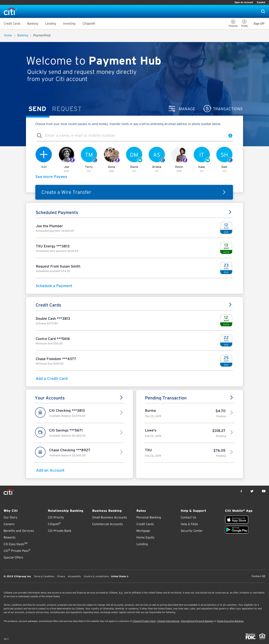Click the App Store download badge
The height and width of the screenshot is (644, 269).
click(x=237, y=520)
